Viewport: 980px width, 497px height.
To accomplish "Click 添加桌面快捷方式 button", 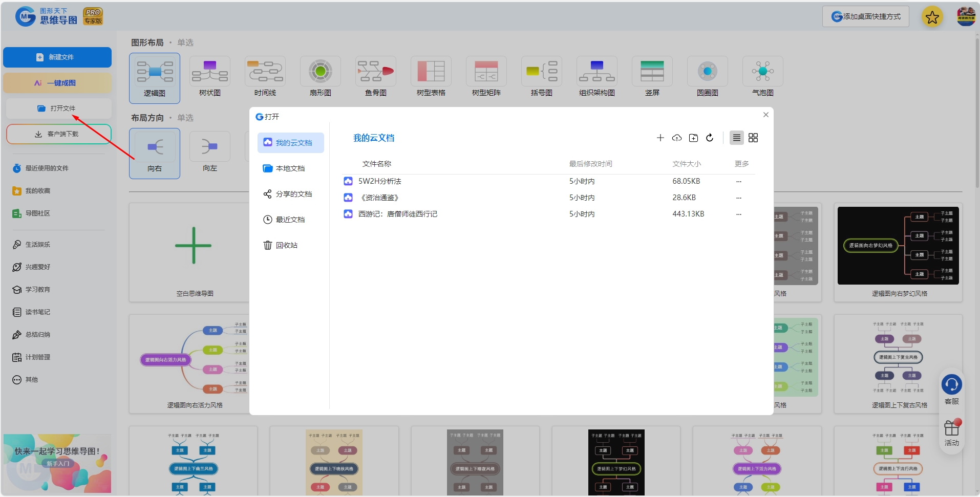I will [866, 17].
